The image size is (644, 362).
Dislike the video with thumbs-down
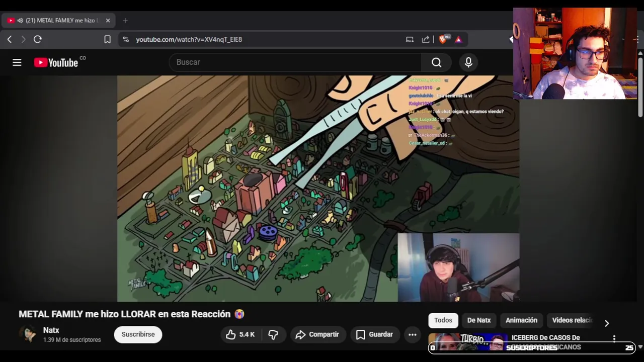click(x=273, y=334)
